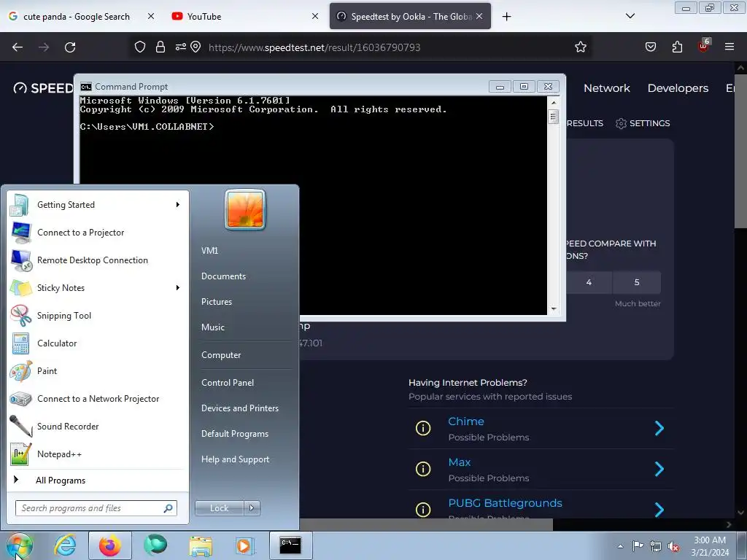Open the network tray icon
The width and height of the screenshot is (747, 560).
click(656, 546)
